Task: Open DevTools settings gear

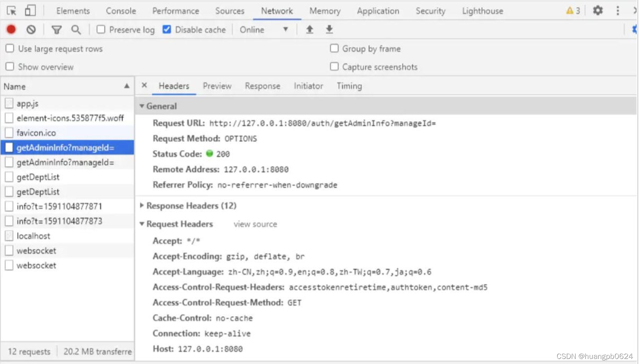Action: (597, 11)
